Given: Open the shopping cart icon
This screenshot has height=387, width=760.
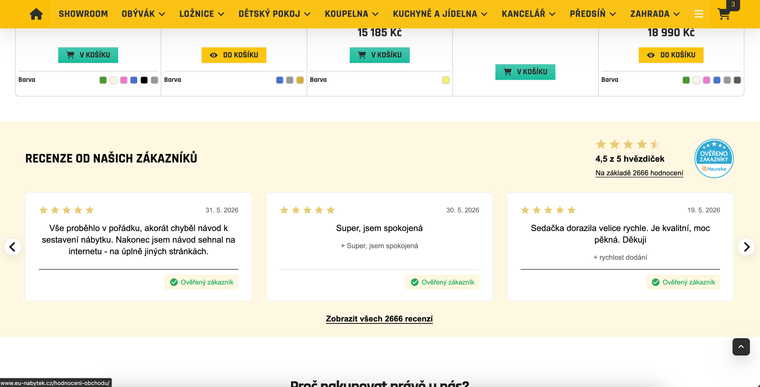Looking at the screenshot, I should click(x=724, y=15).
